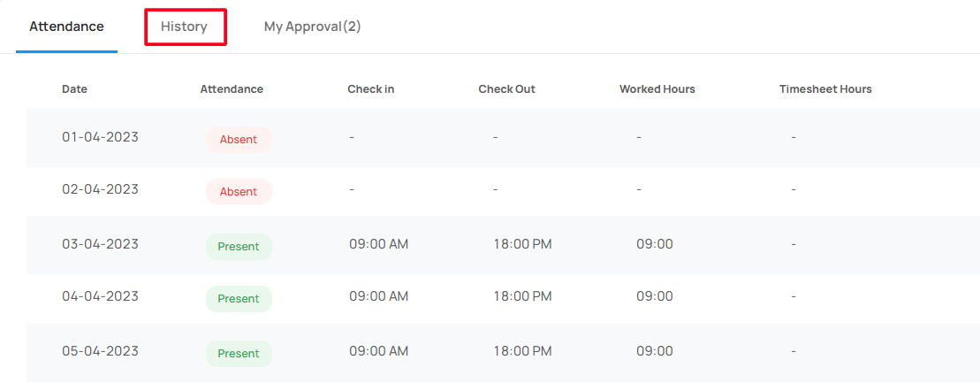Click 09:00 AM check-in for 03-04-2023

(379, 244)
